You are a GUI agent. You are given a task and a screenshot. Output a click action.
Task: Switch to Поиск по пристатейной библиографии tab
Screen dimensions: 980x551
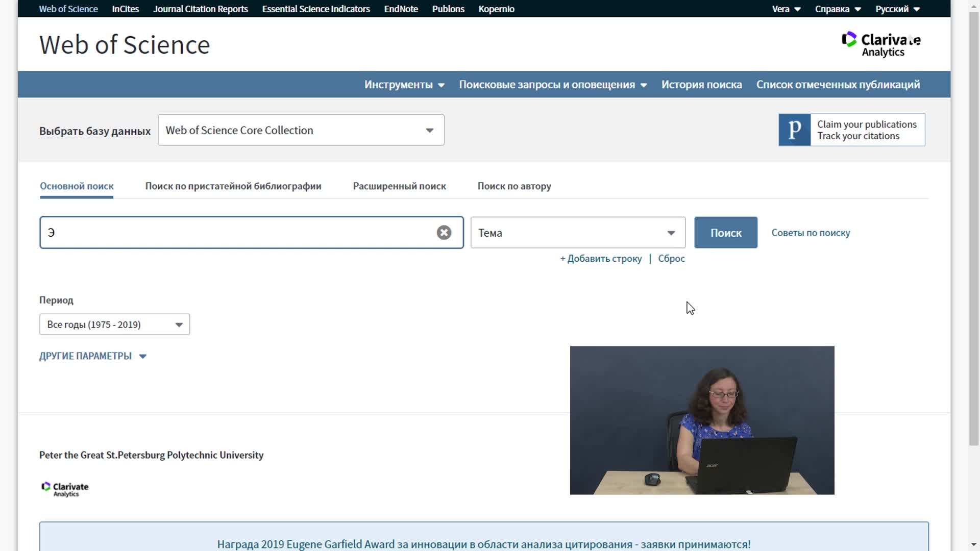[x=233, y=186]
